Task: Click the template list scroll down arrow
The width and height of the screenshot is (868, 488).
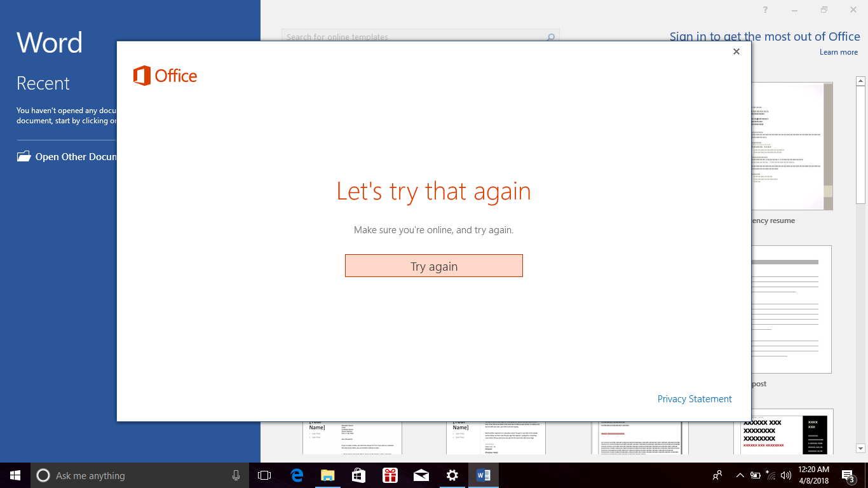Action: point(861,448)
